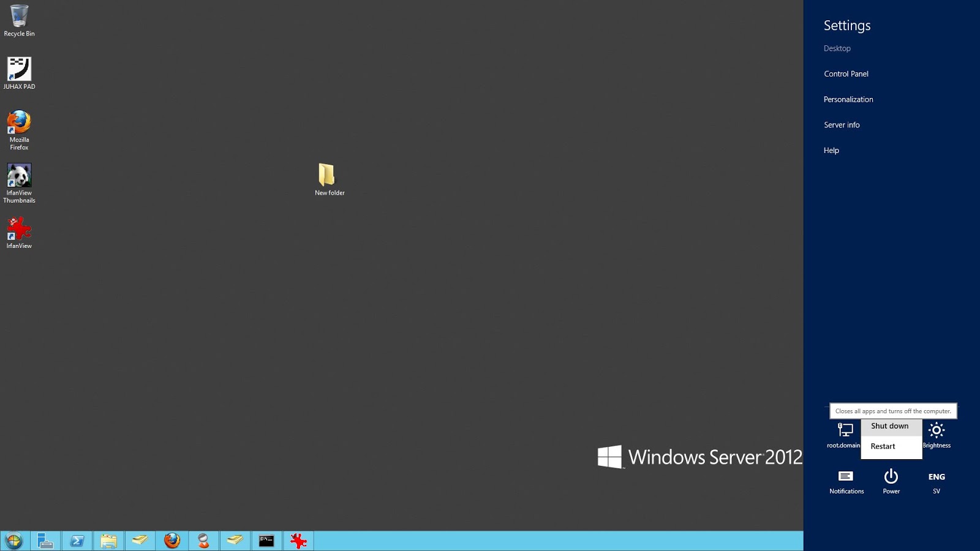Launch IrfanView from the taskbar
980x551 pixels.
pyautogui.click(x=298, y=541)
